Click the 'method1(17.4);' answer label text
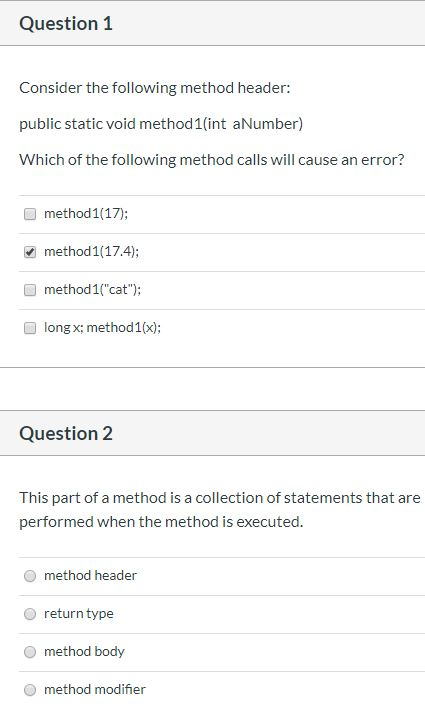Viewport: 425px width, 716px height. (x=91, y=252)
